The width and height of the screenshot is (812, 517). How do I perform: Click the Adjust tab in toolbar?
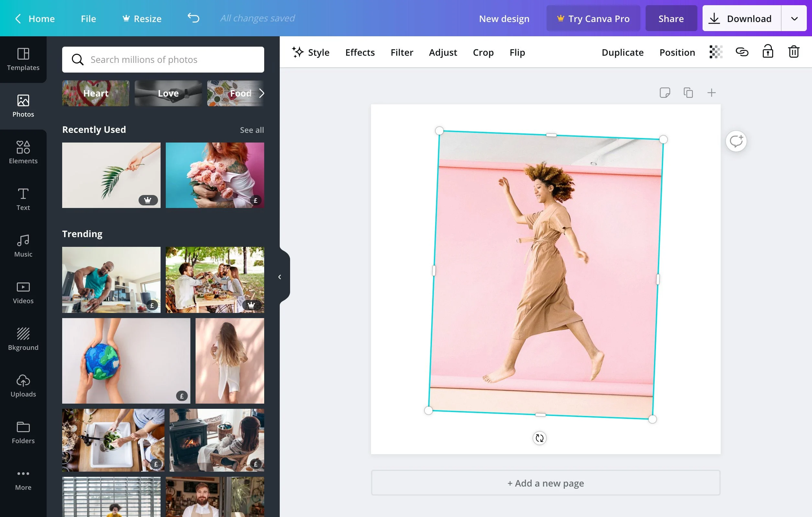point(443,52)
